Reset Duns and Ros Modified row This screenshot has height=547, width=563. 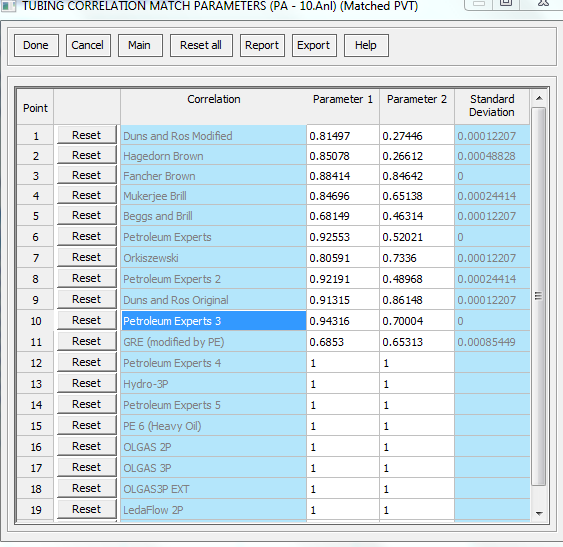(87, 135)
